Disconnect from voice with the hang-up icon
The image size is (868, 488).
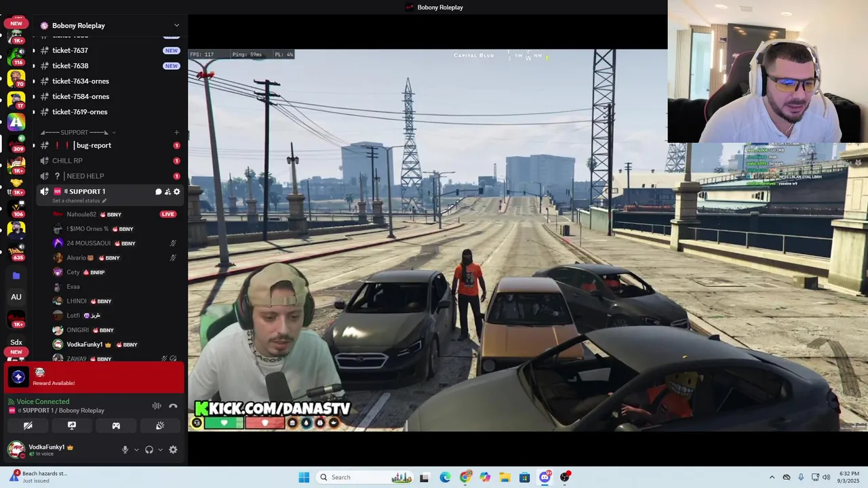click(173, 406)
